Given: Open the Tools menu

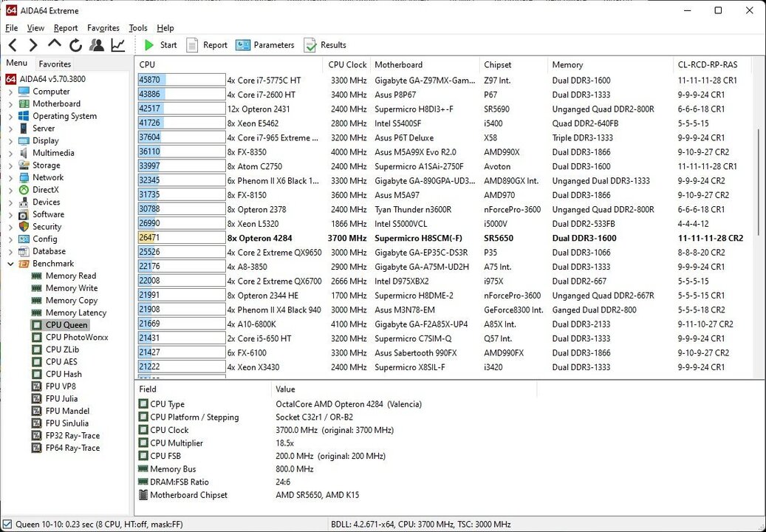Looking at the screenshot, I should coord(137,27).
